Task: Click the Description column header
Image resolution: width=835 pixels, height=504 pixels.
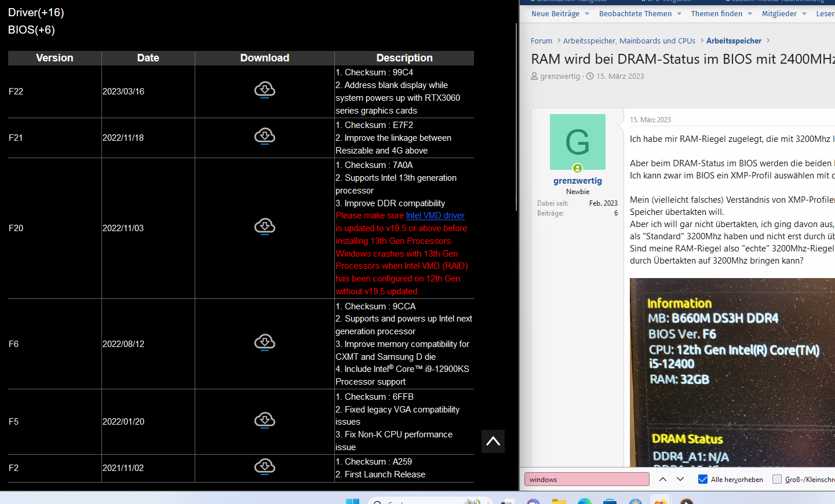Action: pos(404,58)
